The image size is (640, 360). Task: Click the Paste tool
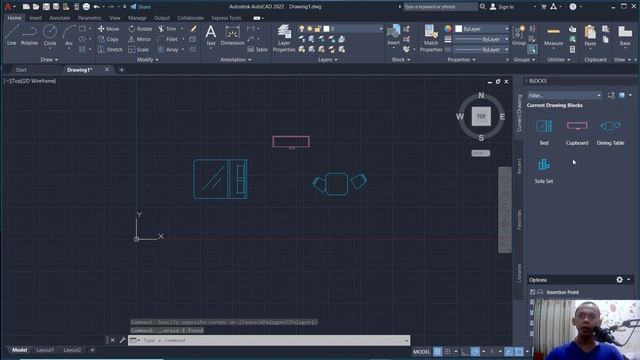pos(590,36)
